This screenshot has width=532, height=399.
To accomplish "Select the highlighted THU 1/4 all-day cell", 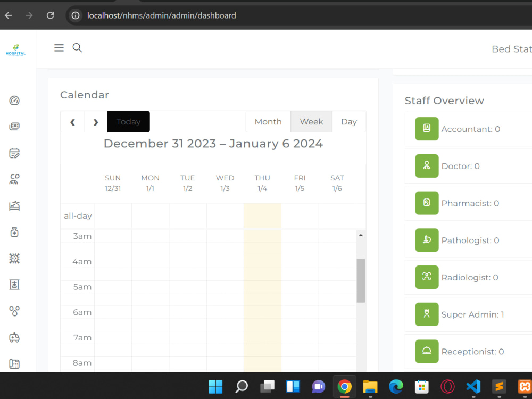I will [x=262, y=216].
